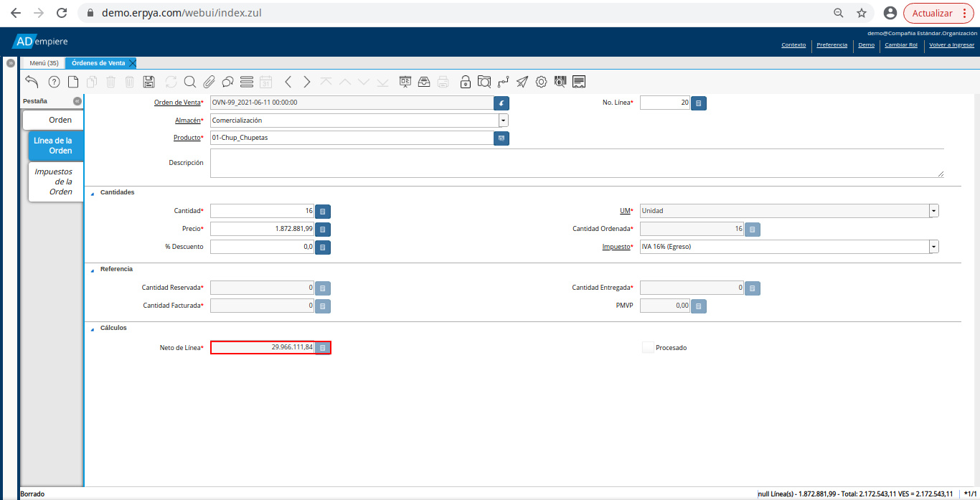Open record search with the magnifier icon
Screen dimensions: 980x500
pos(190,82)
